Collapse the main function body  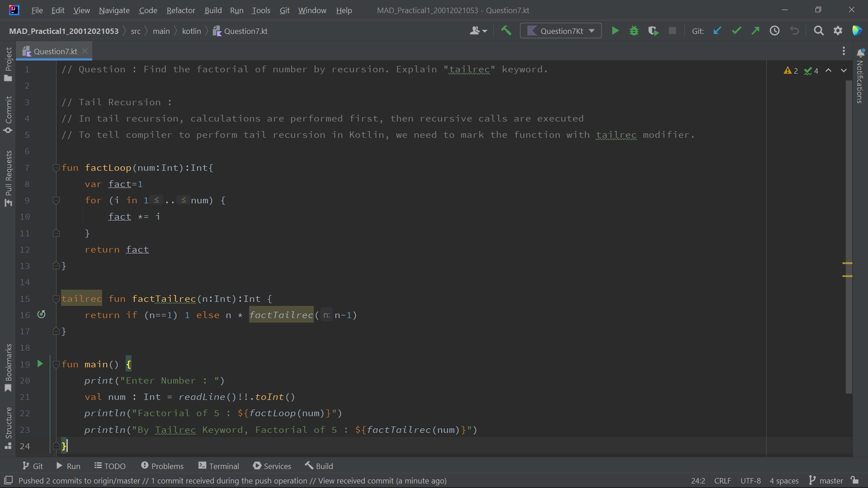point(56,364)
